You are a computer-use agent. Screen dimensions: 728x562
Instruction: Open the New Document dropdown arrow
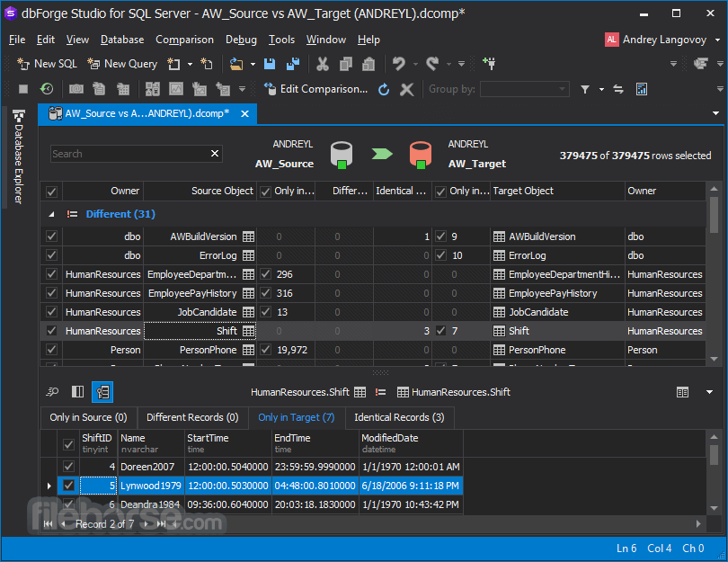click(x=190, y=64)
